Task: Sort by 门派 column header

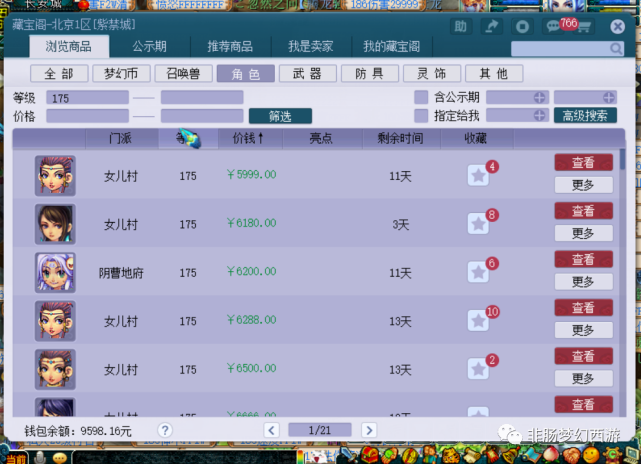Action: pyautogui.click(x=121, y=138)
